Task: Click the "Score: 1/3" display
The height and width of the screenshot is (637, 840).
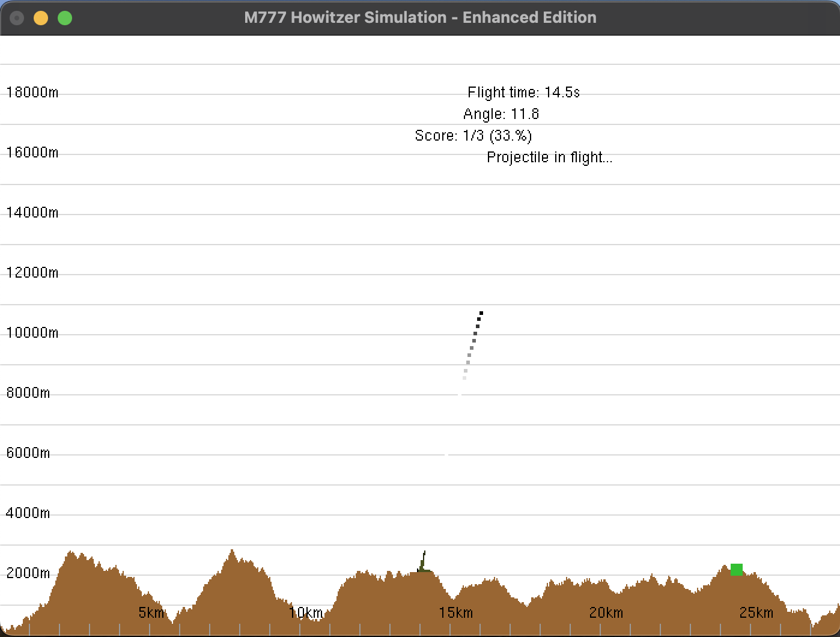Action: click(x=473, y=136)
